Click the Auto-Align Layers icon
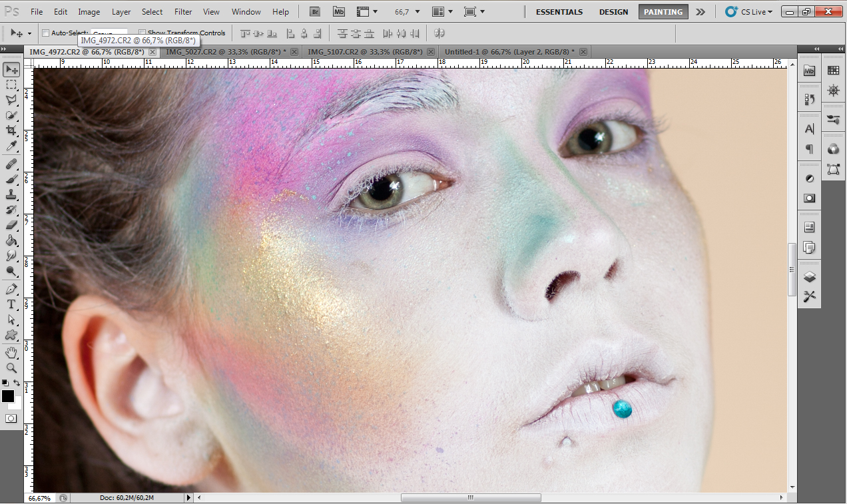The image size is (847, 504). click(x=439, y=33)
